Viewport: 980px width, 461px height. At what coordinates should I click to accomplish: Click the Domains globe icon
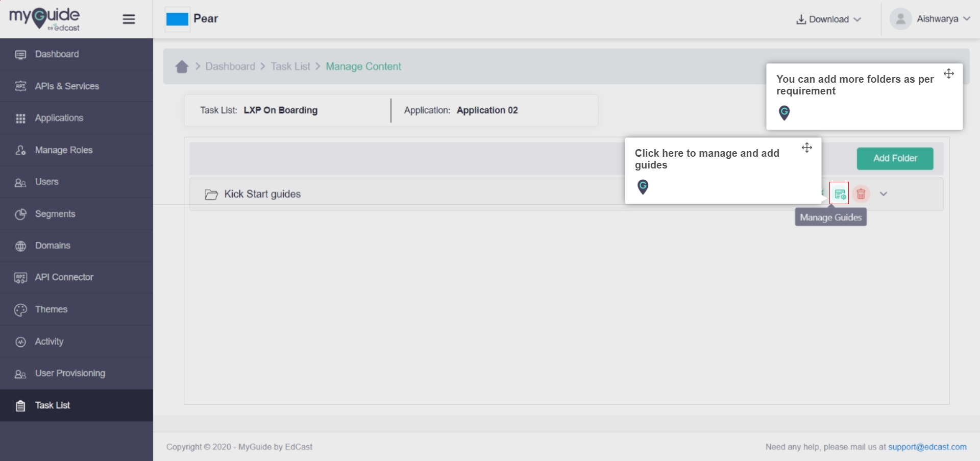(x=20, y=246)
